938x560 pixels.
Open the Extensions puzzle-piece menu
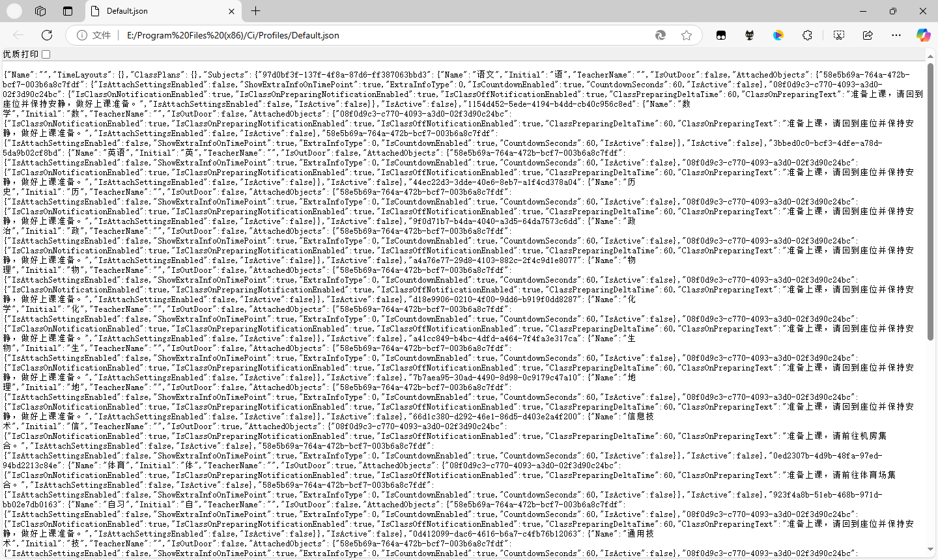click(808, 35)
